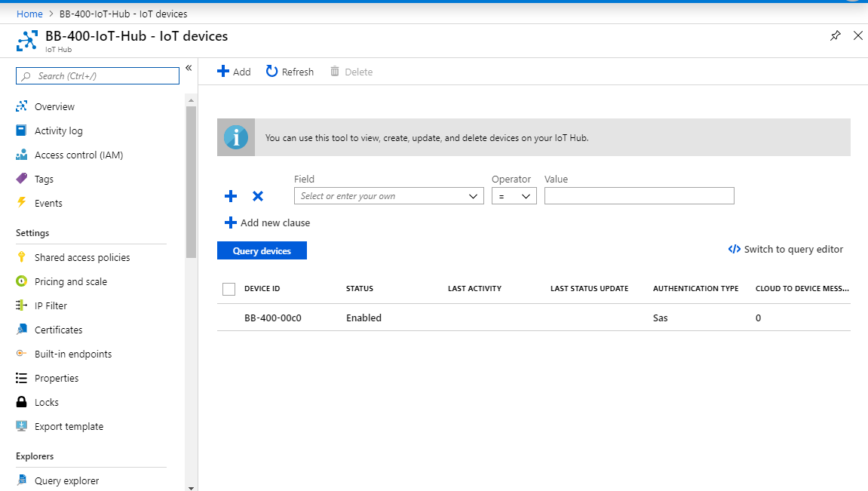Screen dimensions: 868x491
Task: Open the Operator dropdown
Action: point(514,195)
